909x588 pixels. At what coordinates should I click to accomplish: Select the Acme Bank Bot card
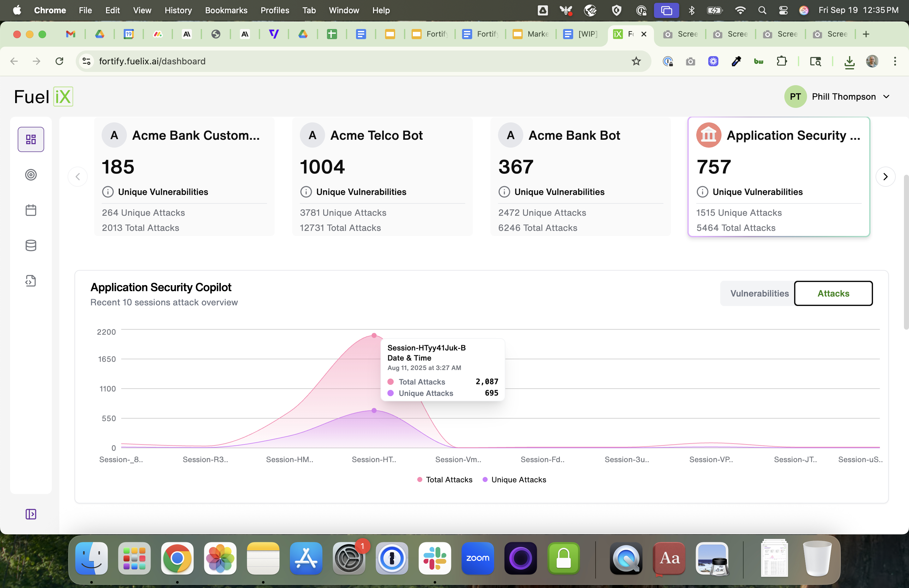click(x=580, y=176)
